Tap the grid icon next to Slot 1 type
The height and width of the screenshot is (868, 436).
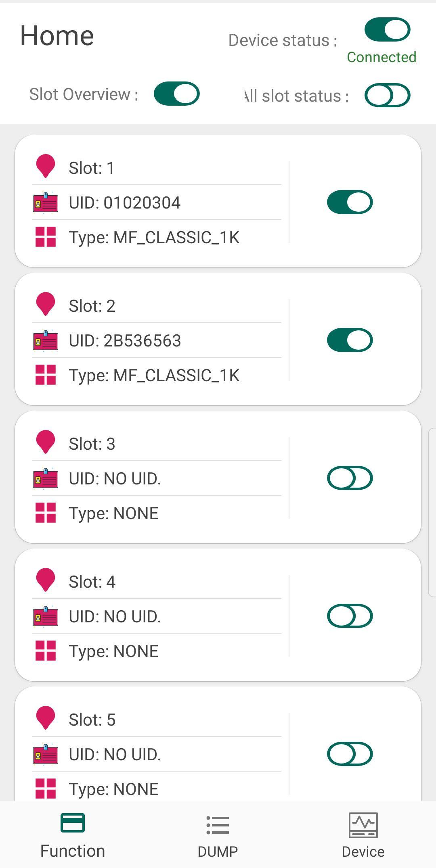pos(46,237)
